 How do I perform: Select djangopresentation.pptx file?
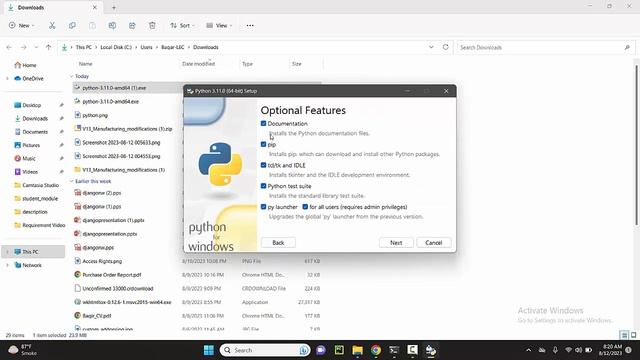tap(110, 234)
